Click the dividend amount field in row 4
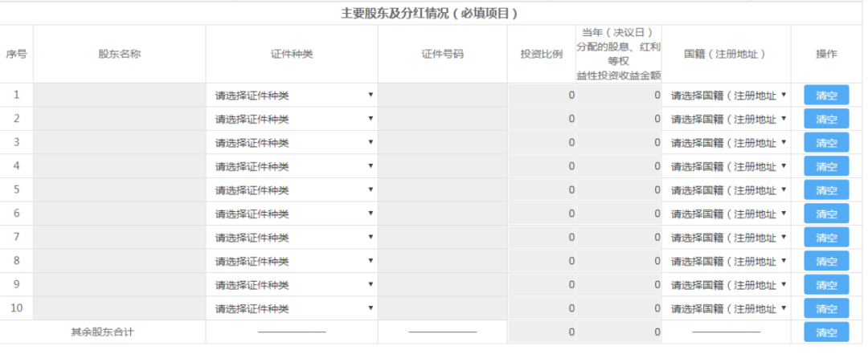Screen dimensions: 868x354 [x=618, y=167]
